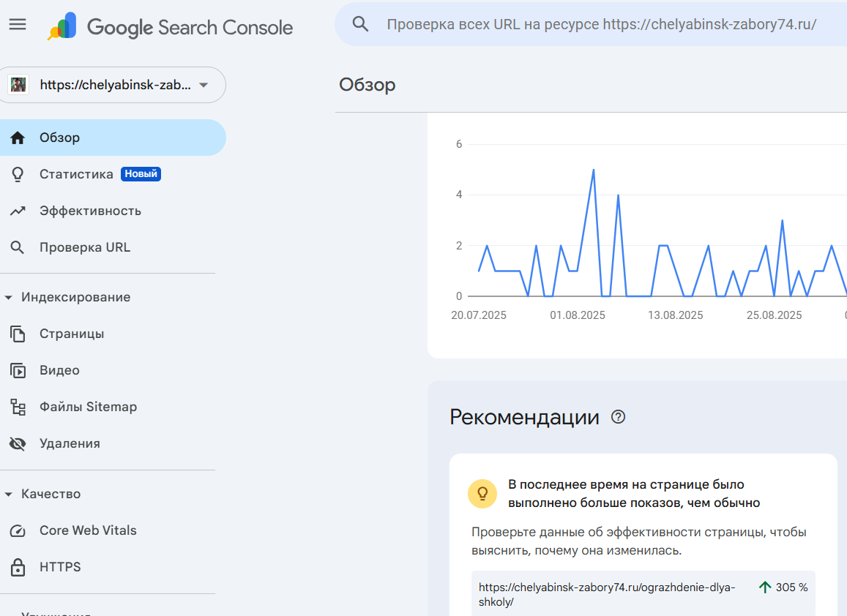
Task: Click the HTTPS lock icon
Action: [x=18, y=567]
